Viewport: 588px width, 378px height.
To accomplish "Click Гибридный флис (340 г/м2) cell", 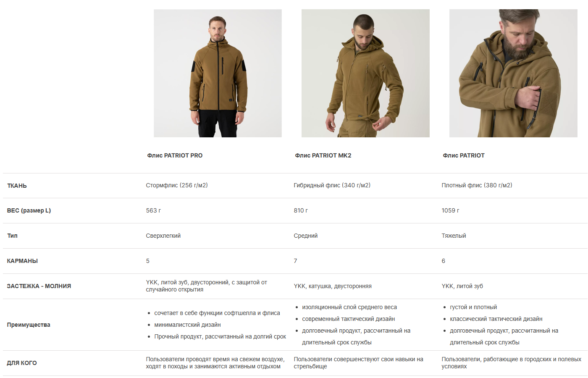I will coord(332,185).
